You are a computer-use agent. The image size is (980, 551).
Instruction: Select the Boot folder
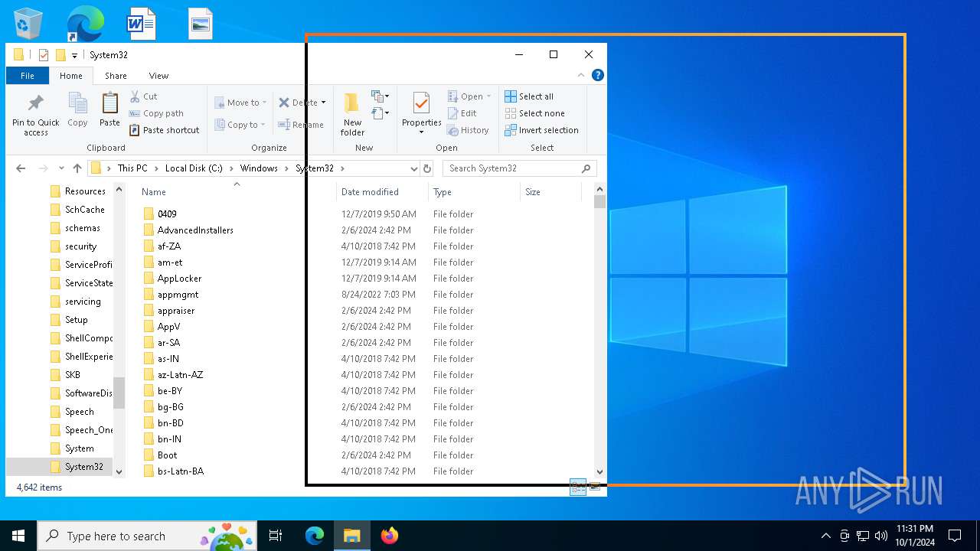(167, 455)
